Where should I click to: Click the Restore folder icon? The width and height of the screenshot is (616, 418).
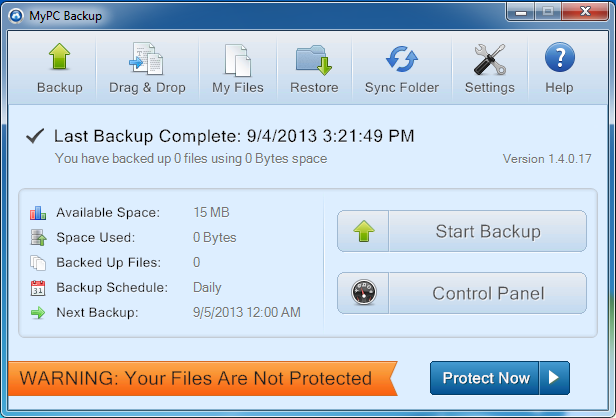[314, 60]
